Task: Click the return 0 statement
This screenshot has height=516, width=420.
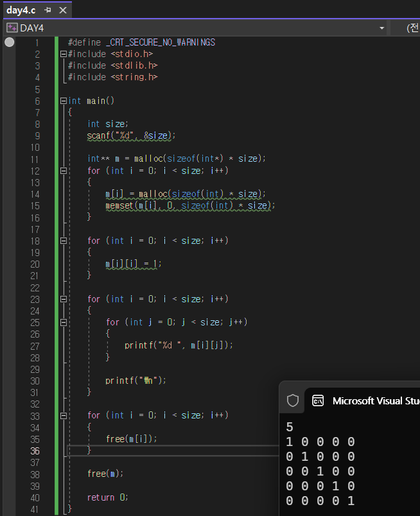Action: point(107,497)
